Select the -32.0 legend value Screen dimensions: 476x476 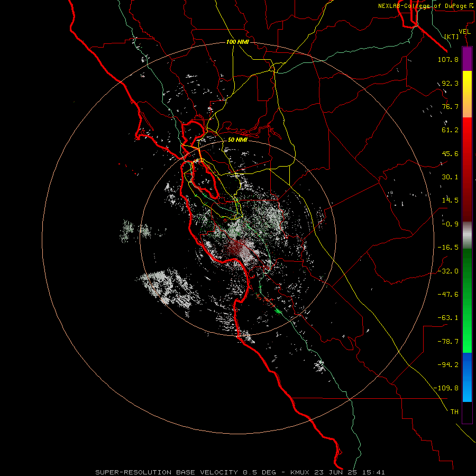coord(448,271)
